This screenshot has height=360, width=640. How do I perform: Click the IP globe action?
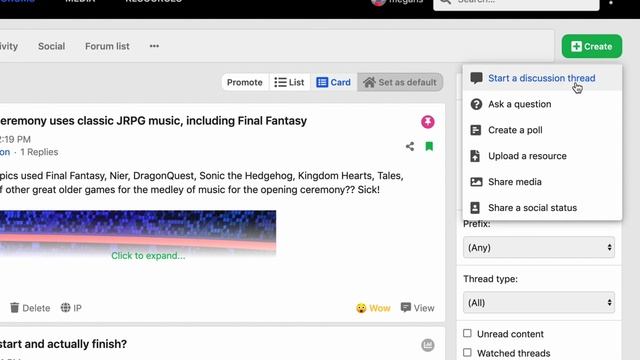coord(71,308)
